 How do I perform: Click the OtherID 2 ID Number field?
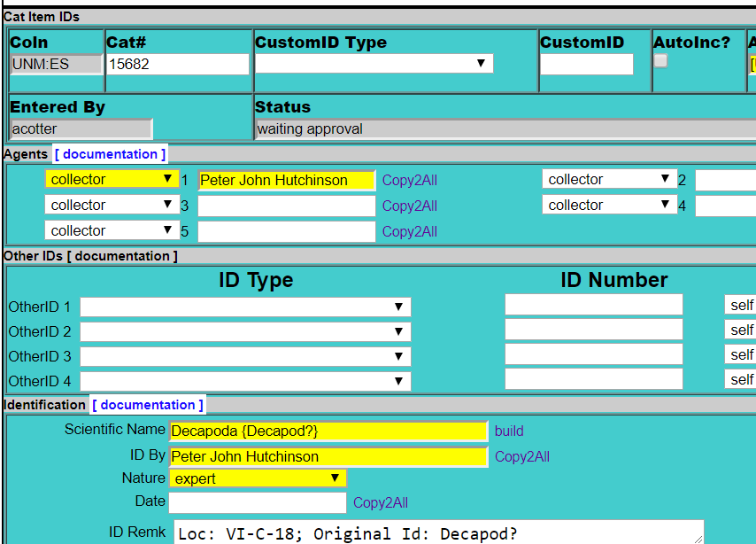click(593, 330)
